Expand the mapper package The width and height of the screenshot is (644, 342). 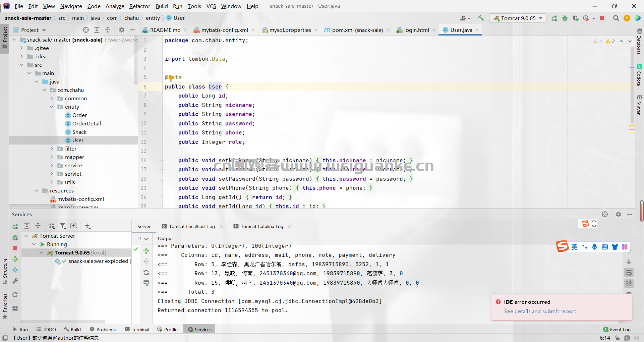point(52,157)
